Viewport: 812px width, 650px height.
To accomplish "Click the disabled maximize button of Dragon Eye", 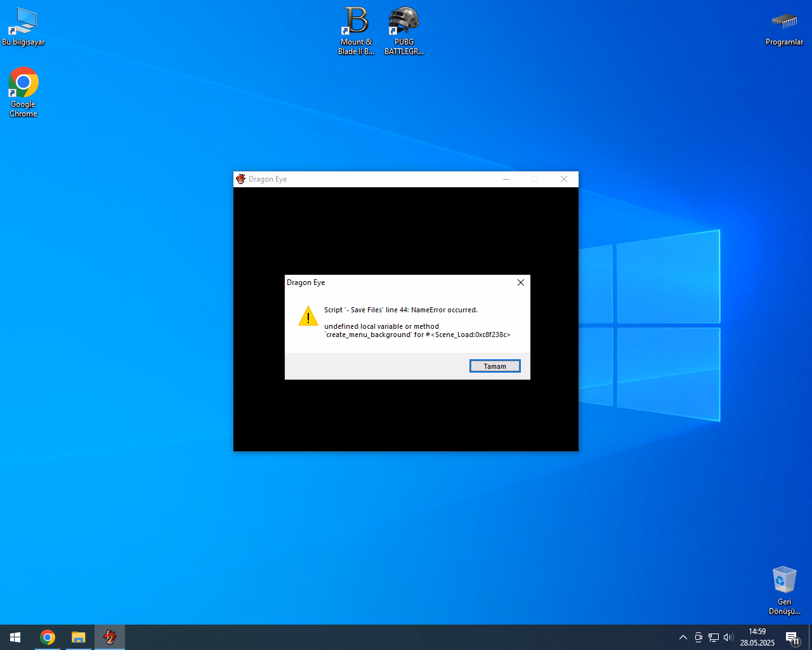I will pos(535,179).
